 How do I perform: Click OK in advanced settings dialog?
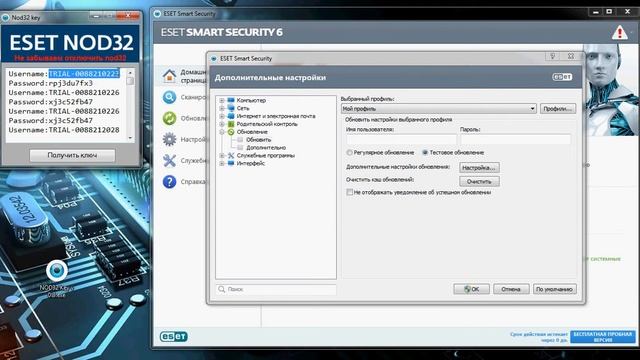pos(471,289)
